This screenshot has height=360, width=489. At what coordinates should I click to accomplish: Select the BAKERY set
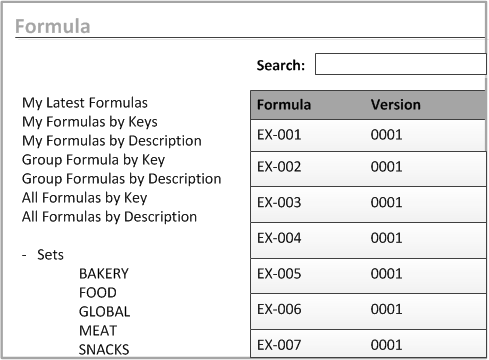pos(104,274)
